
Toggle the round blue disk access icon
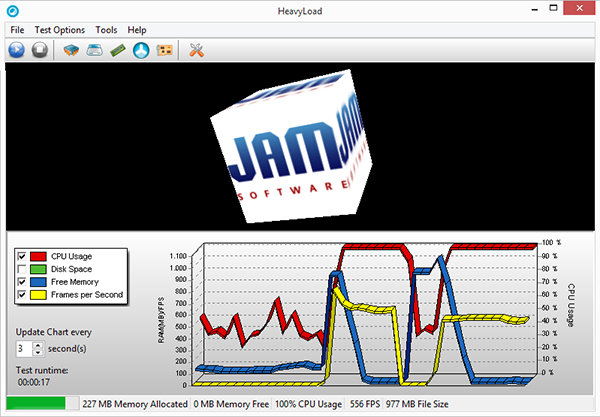click(141, 50)
